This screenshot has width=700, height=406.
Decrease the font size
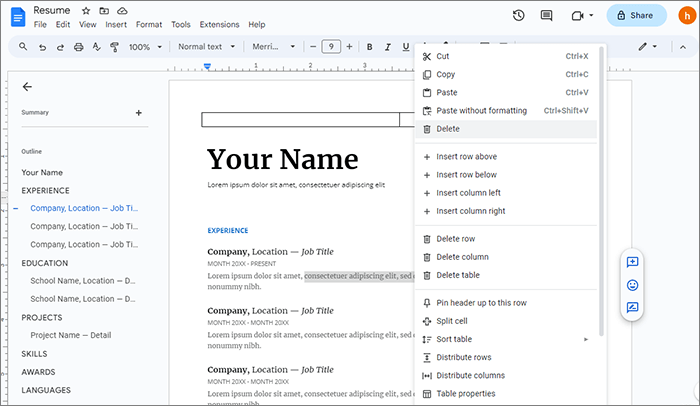[x=313, y=46]
